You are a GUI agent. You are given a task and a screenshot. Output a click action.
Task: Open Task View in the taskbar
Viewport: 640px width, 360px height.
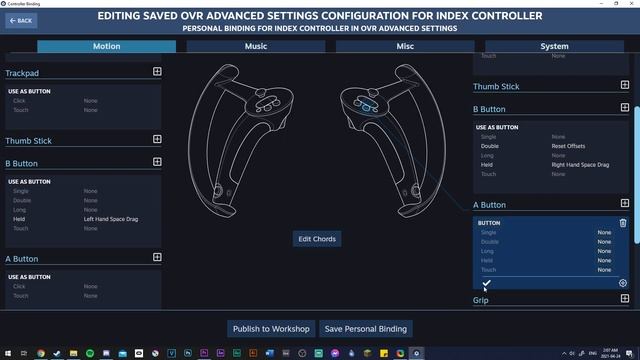tap(24, 353)
